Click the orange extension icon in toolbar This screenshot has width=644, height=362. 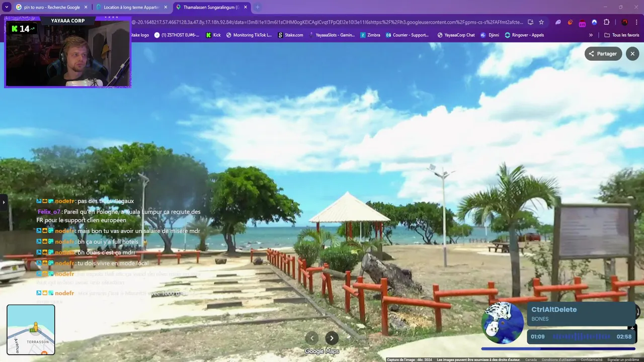[x=570, y=22]
